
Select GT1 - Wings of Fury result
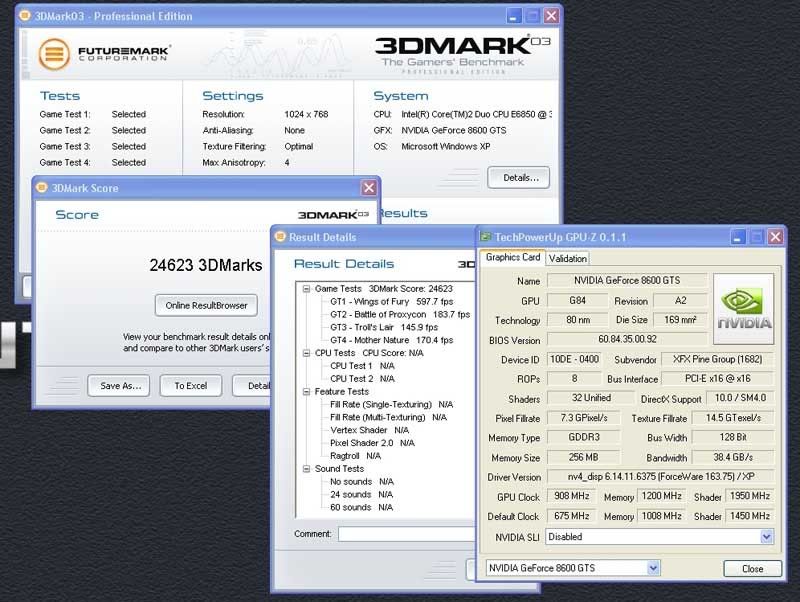click(x=391, y=302)
